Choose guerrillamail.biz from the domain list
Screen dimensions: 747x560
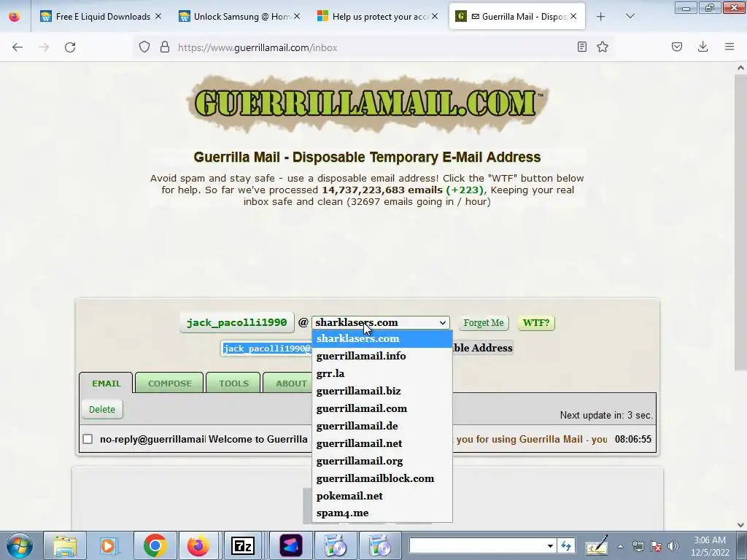tap(382, 391)
